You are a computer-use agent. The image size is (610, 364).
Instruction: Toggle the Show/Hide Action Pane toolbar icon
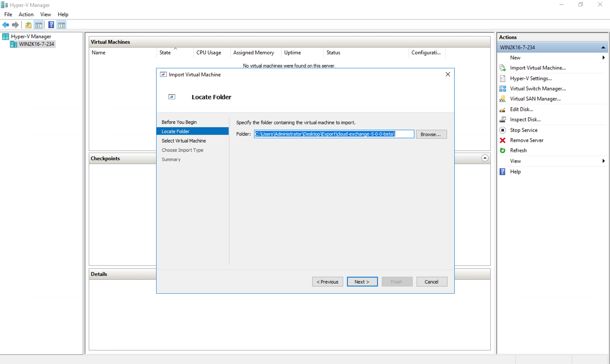click(62, 25)
